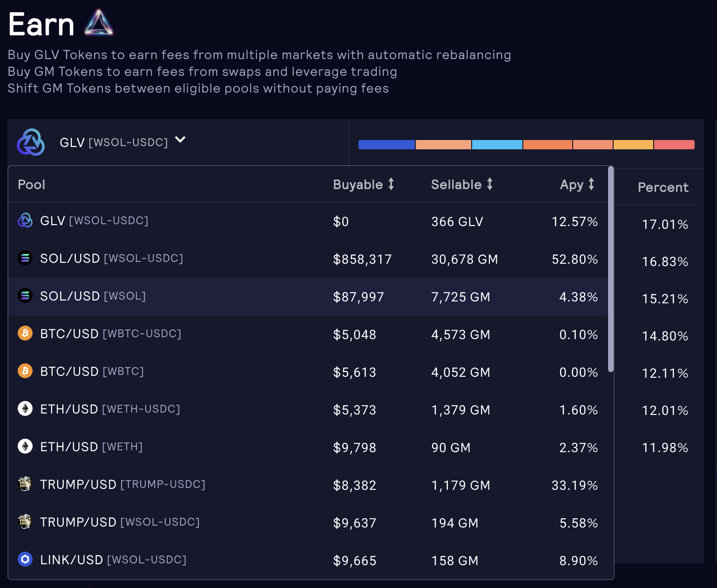The height and width of the screenshot is (588, 717).
Task: Click the Bitcoin icon in BTC/USD [WBTC-USDC] row
Action: pos(25,334)
